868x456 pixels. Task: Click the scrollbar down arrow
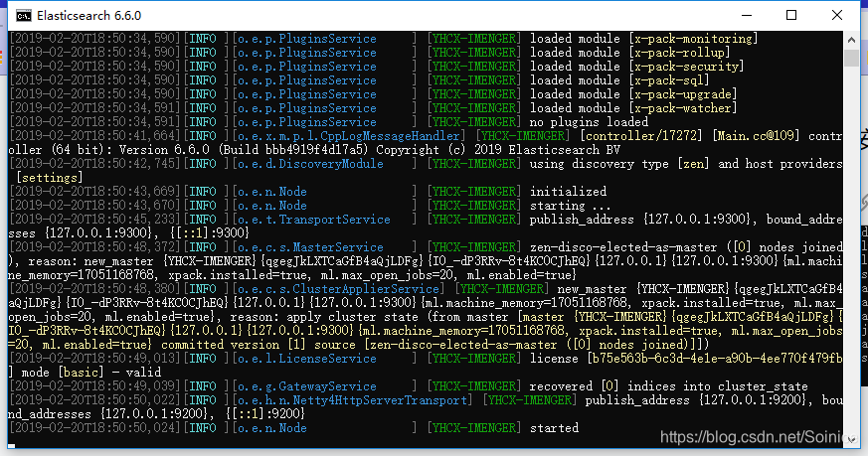click(x=851, y=440)
